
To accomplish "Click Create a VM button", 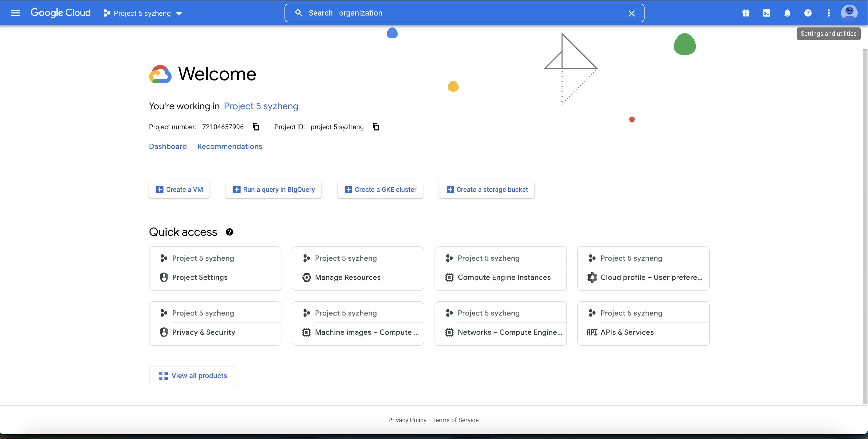I will click(x=179, y=189).
